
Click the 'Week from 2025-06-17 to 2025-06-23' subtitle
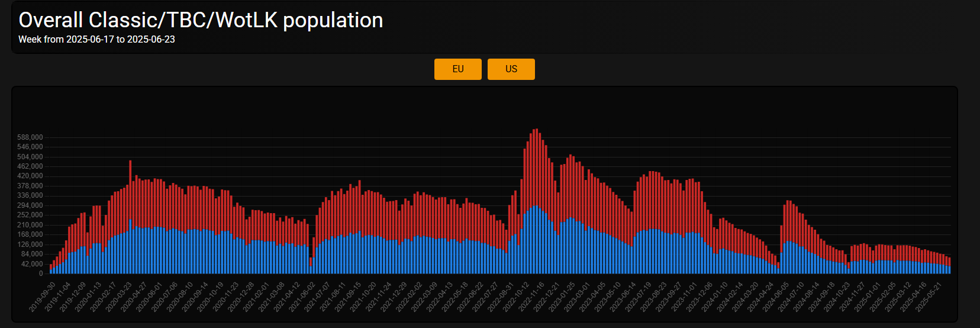point(96,39)
